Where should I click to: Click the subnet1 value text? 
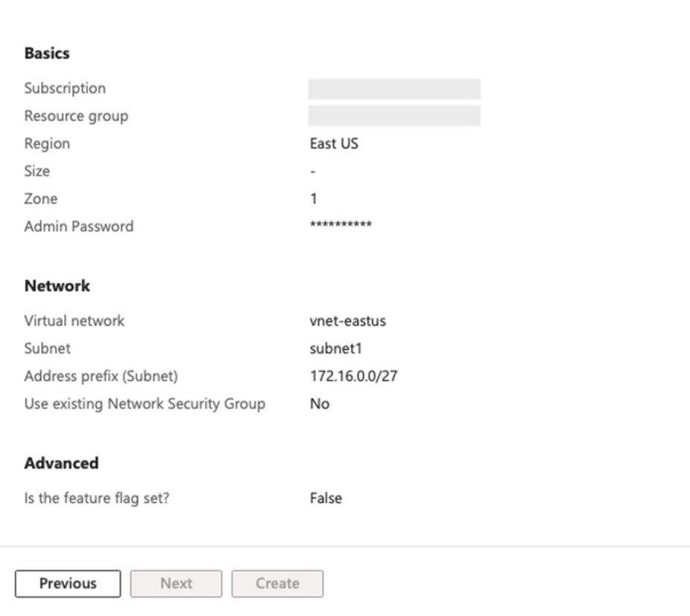point(336,349)
